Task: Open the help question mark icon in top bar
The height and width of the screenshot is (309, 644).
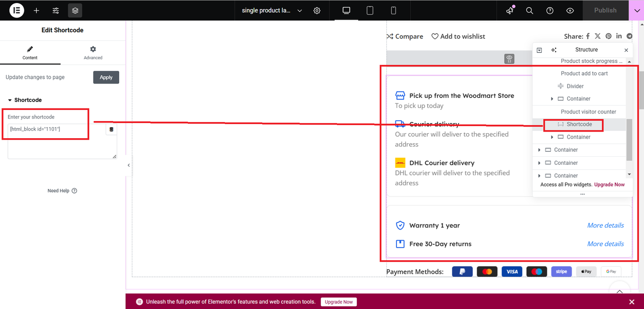Action: pyautogui.click(x=550, y=10)
